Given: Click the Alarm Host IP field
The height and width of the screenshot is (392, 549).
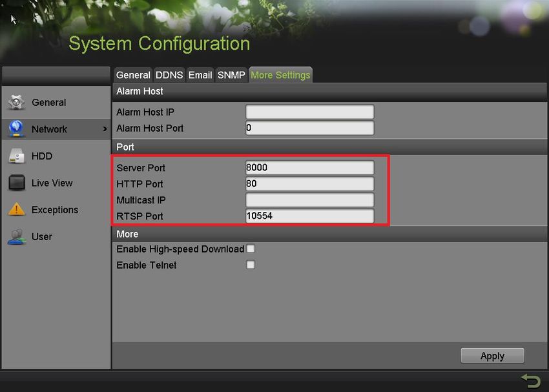Looking at the screenshot, I should pyautogui.click(x=309, y=112).
